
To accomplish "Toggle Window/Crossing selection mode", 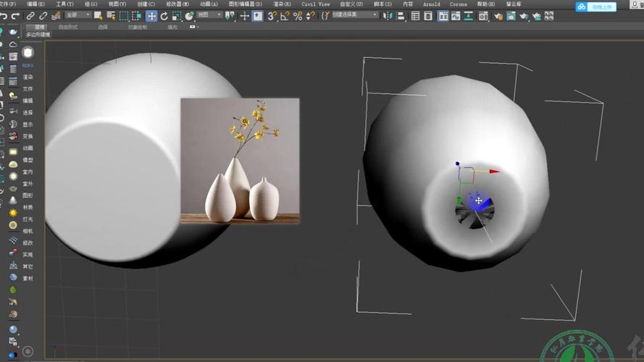I will point(136,16).
